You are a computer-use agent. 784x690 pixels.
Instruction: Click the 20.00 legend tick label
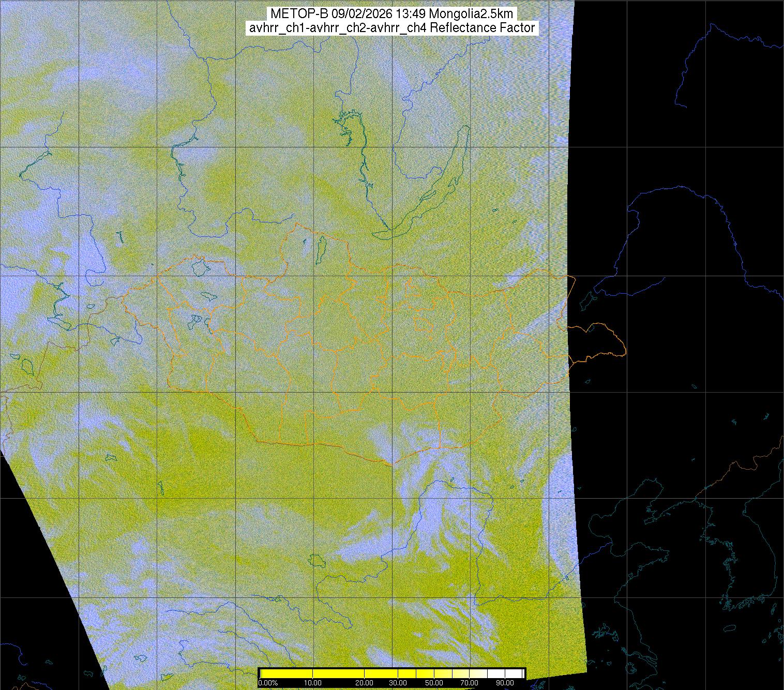click(x=365, y=683)
